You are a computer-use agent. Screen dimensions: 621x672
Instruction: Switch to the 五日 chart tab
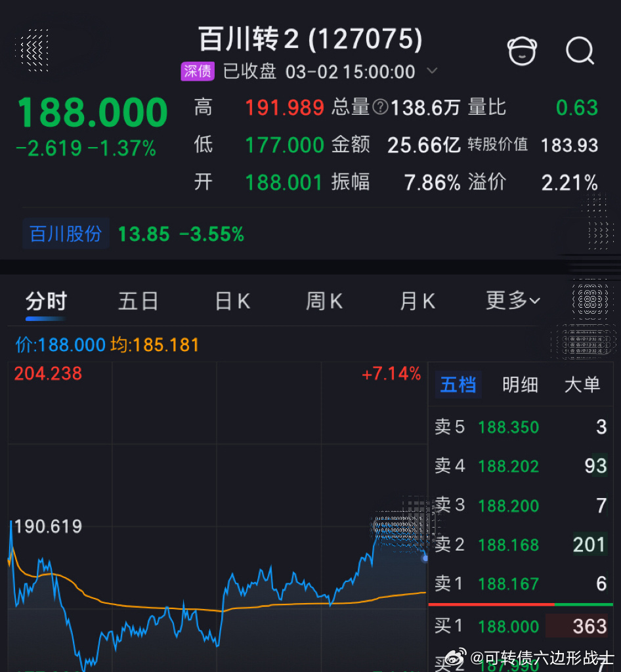[138, 301]
